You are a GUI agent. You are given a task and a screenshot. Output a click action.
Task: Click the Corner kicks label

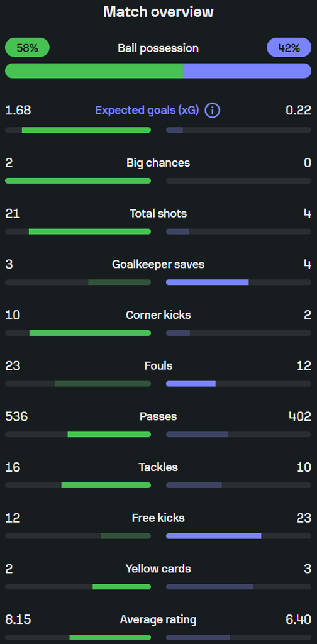158,315
